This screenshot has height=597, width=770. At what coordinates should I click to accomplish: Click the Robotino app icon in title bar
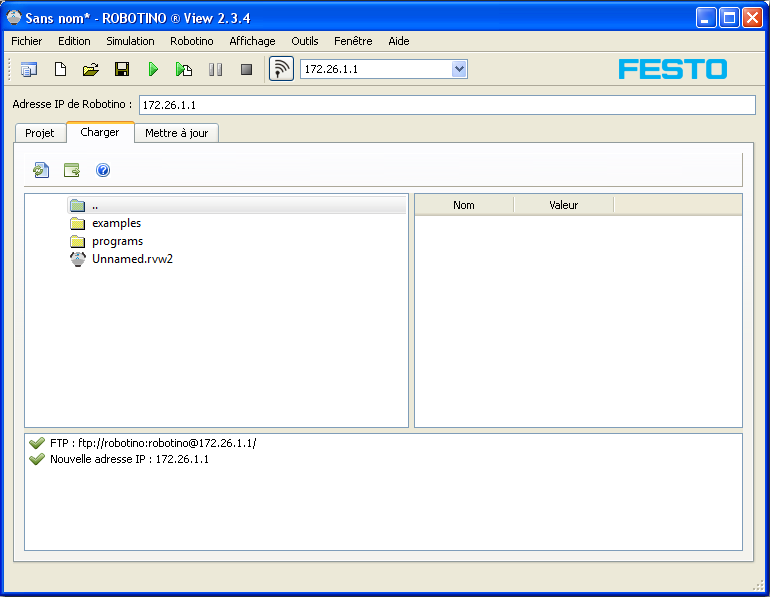14,18
